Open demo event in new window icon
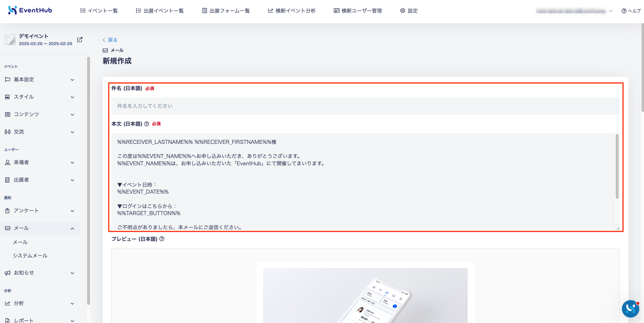 pos(80,40)
